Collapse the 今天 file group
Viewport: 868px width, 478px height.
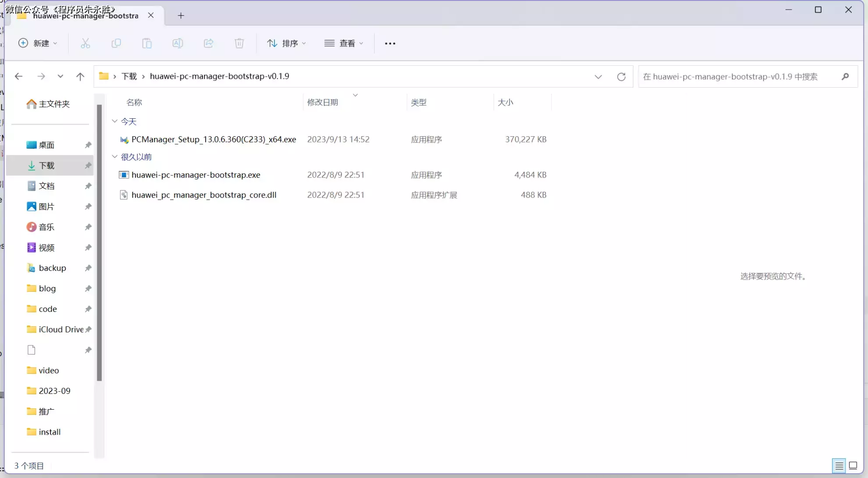tap(115, 121)
